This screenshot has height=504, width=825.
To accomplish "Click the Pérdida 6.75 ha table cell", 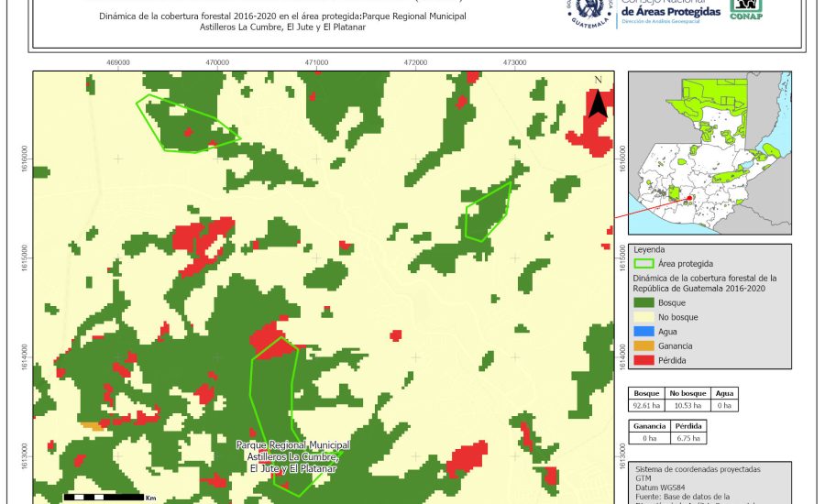I will [x=688, y=439].
